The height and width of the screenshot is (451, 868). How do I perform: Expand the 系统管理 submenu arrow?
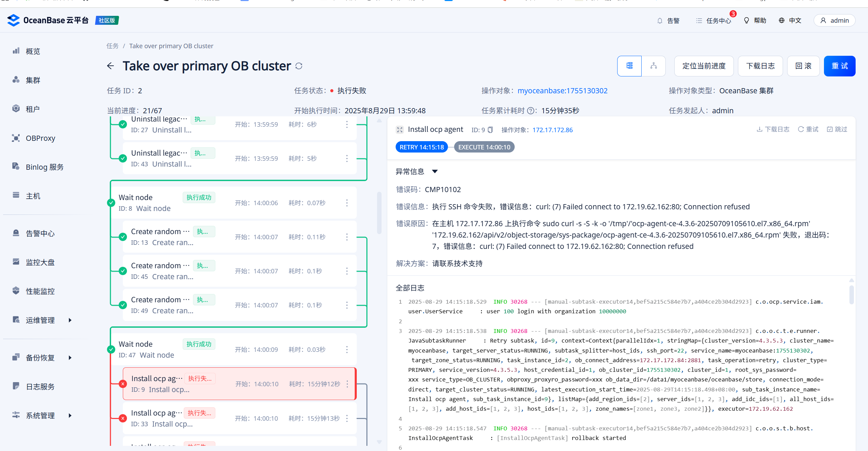(x=70, y=416)
